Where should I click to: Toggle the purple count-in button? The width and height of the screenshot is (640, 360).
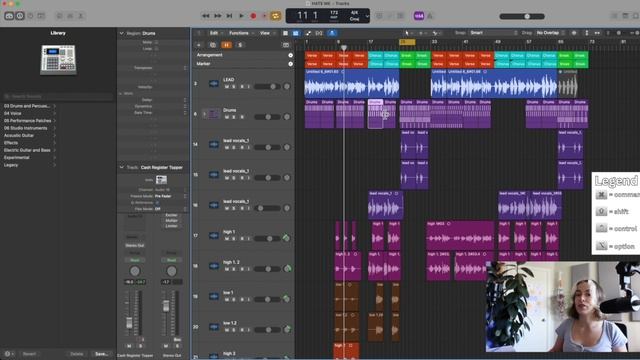[x=419, y=16]
